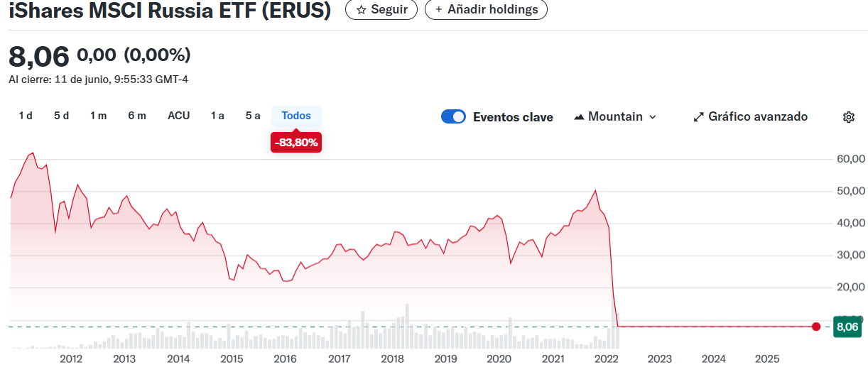This screenshot has height=367, width=868.
Task: Select the ACU year-to-date range
Action: tap(178, 116)
